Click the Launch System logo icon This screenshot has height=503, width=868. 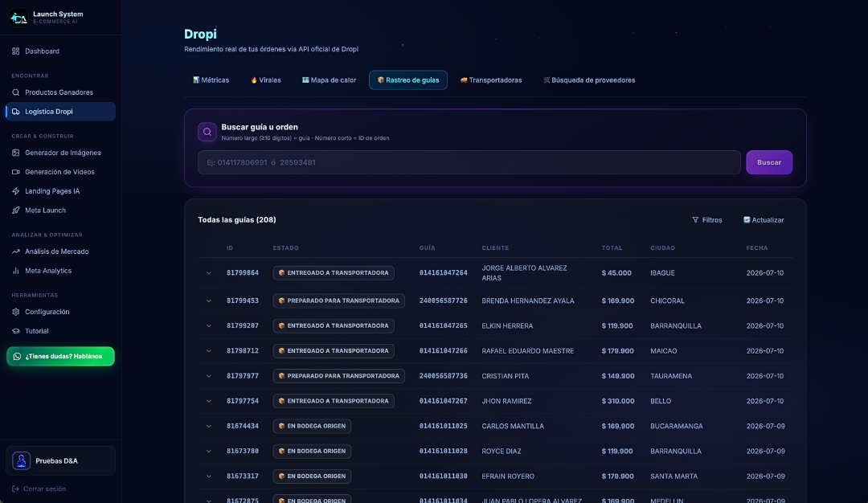(18, 18)
